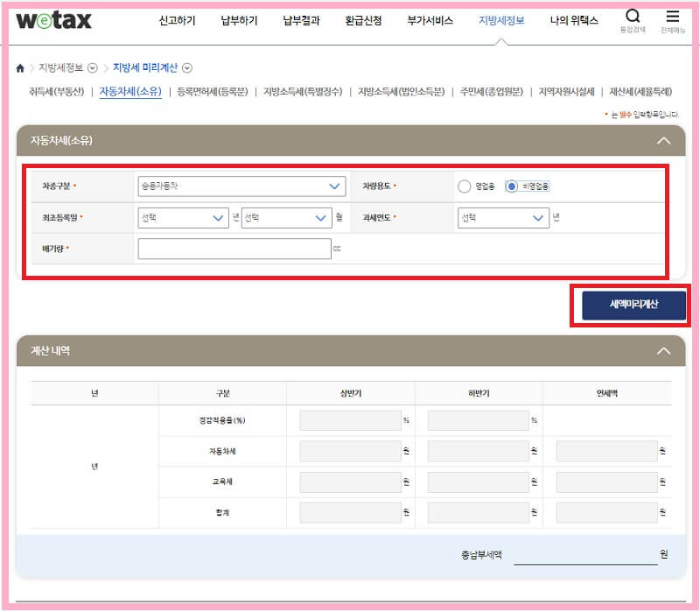Image resolution: width=700 pixels, height=612 pixels.
Task: Click the 하반기 column header
Action: (479, 394)
